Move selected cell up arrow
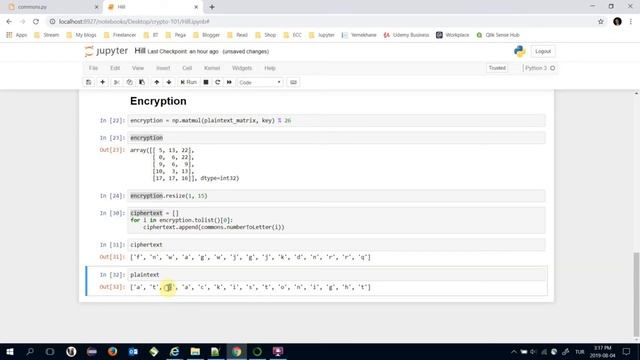This screenshot has width=640, height=360. coord(156,82)
